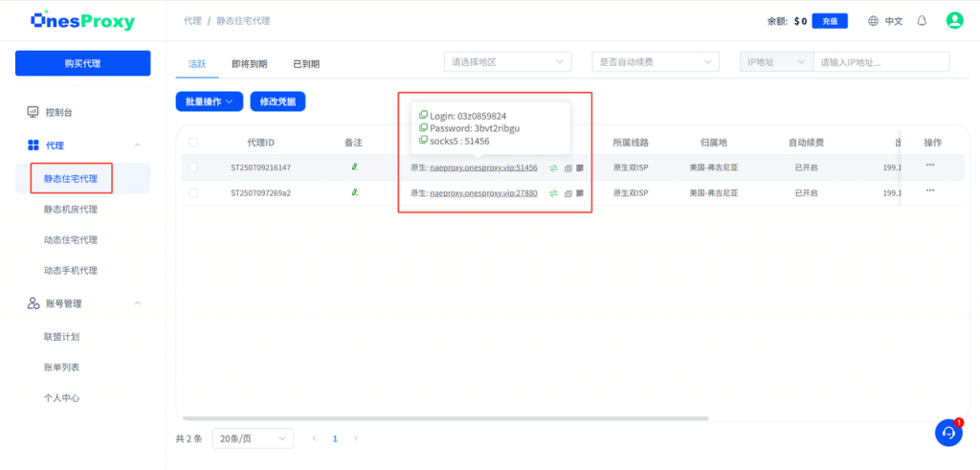The image size is (980, 470).
Task: Click the notification bell icon
Action: click(x=922, y=20)
